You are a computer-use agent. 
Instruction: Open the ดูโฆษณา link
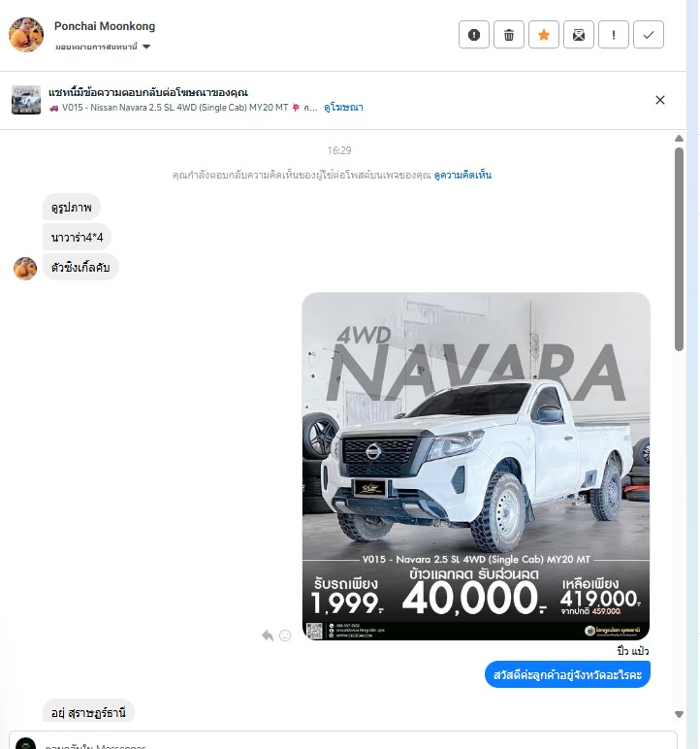[x=343, y=108]
